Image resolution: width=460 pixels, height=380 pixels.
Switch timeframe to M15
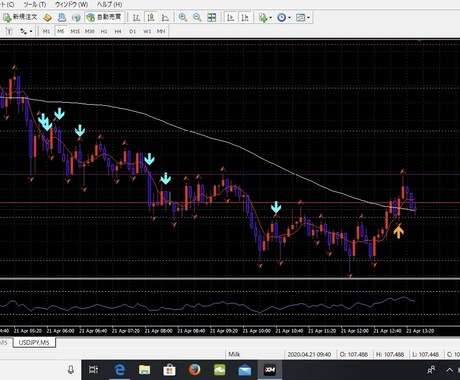tap(75, 31)
